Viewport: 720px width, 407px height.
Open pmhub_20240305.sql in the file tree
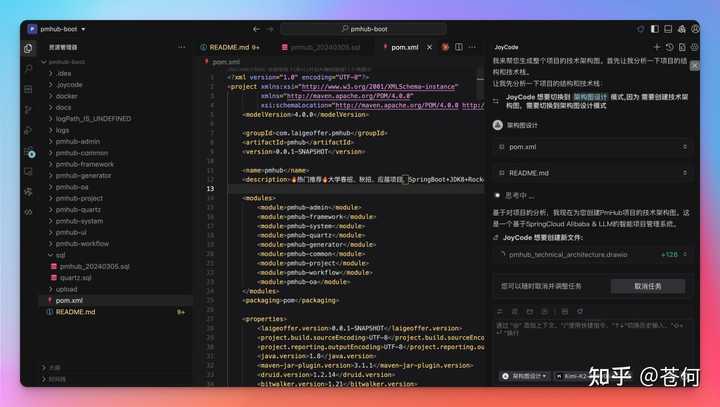95,266
